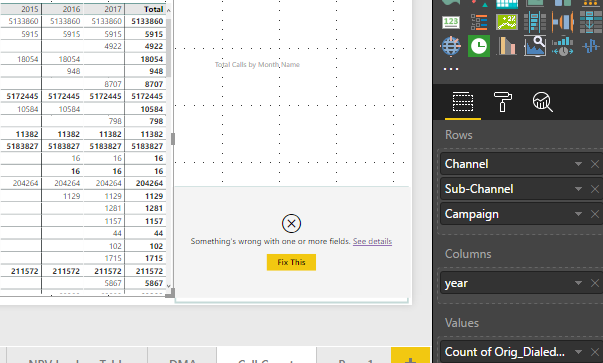The image size is (603, 363).
Task: Select the 2017 cell showing 1157
Action: coord(113,221)
